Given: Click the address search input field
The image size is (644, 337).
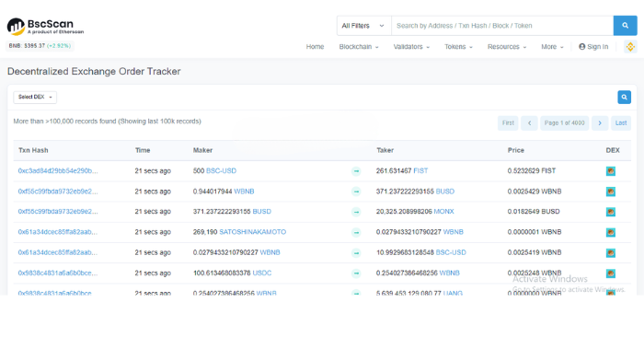Looking at the screenshot, I should (502, 26).
